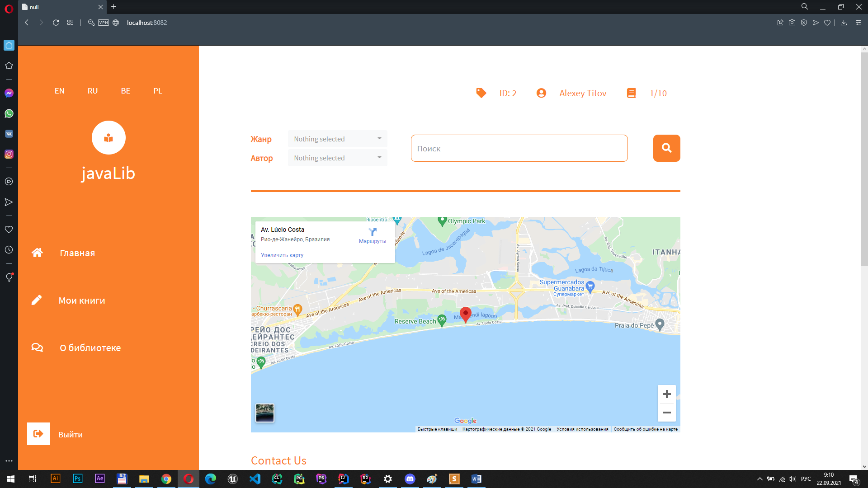Click the white logout icon box
Image resolution: width=868 pixels, height=488 pixels.
[38, 434]
